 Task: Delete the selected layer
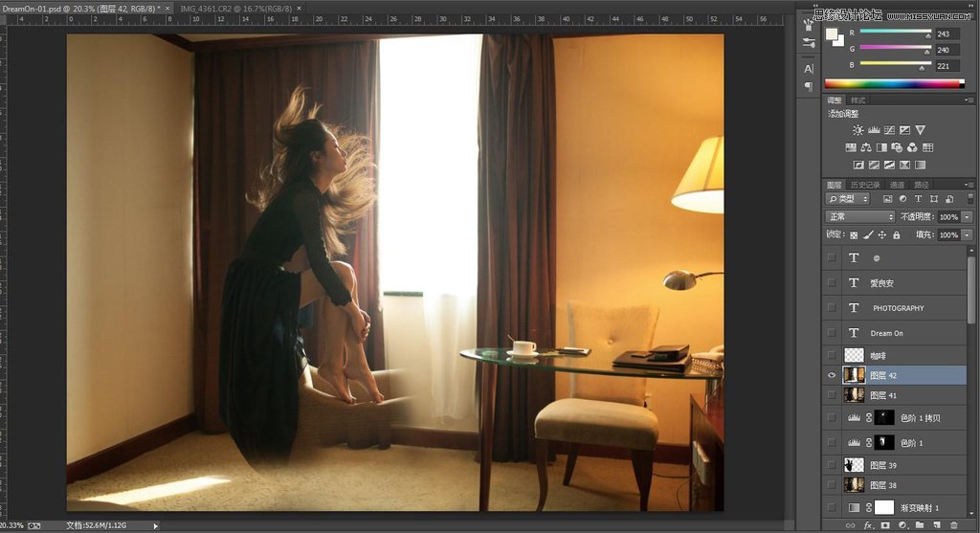tap(954, 525)
